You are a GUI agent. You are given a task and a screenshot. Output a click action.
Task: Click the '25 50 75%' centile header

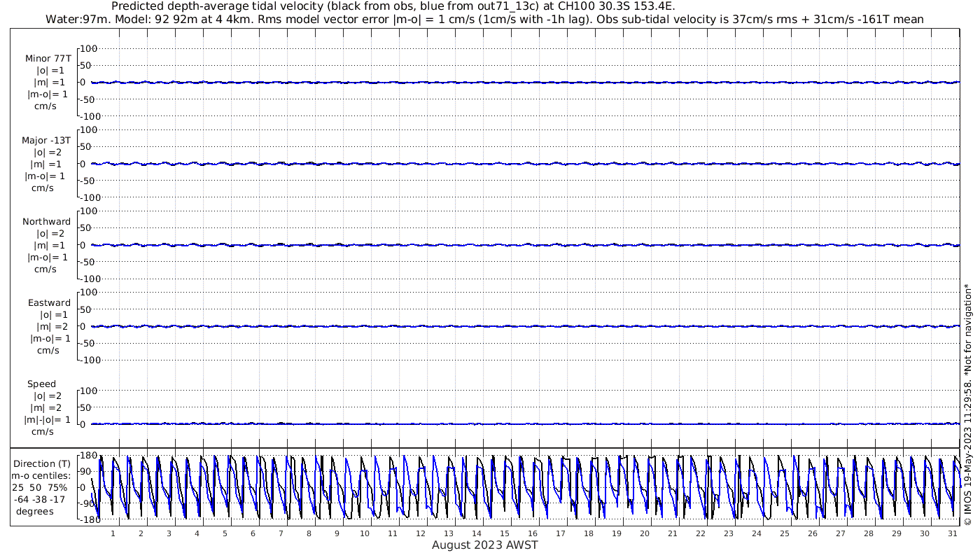[x=39, y=488]
